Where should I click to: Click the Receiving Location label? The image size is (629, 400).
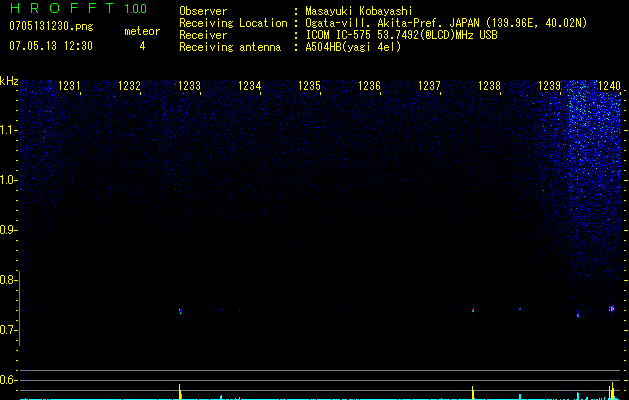pyautogui.click(x=233, y=23)
